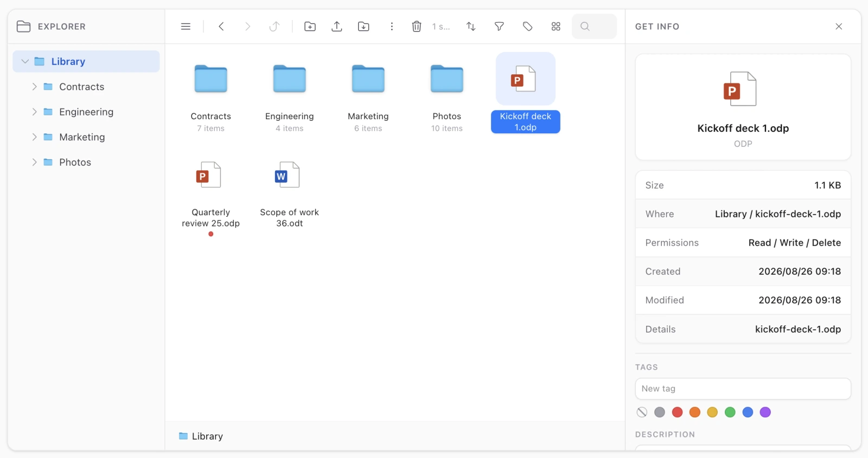Toggle the sidebar hamburger menu icon
The width and height of the screenshot is (868, 458).
coord(186,27)
